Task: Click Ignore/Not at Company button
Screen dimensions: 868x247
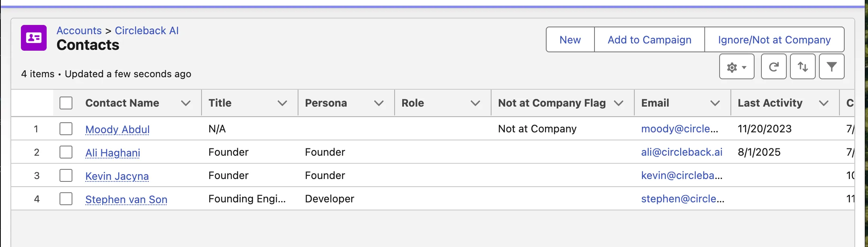Action: 774,40
